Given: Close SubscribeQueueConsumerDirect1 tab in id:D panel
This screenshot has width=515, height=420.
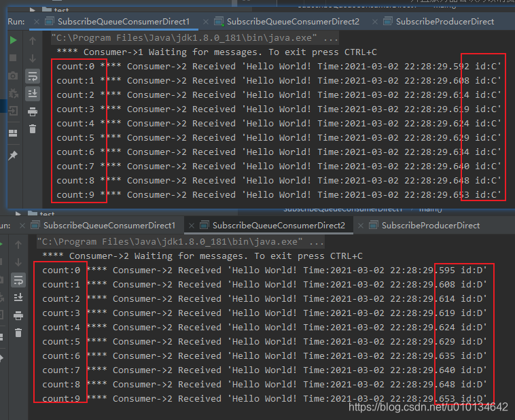Looking at the screenshot, I should 22,226.
